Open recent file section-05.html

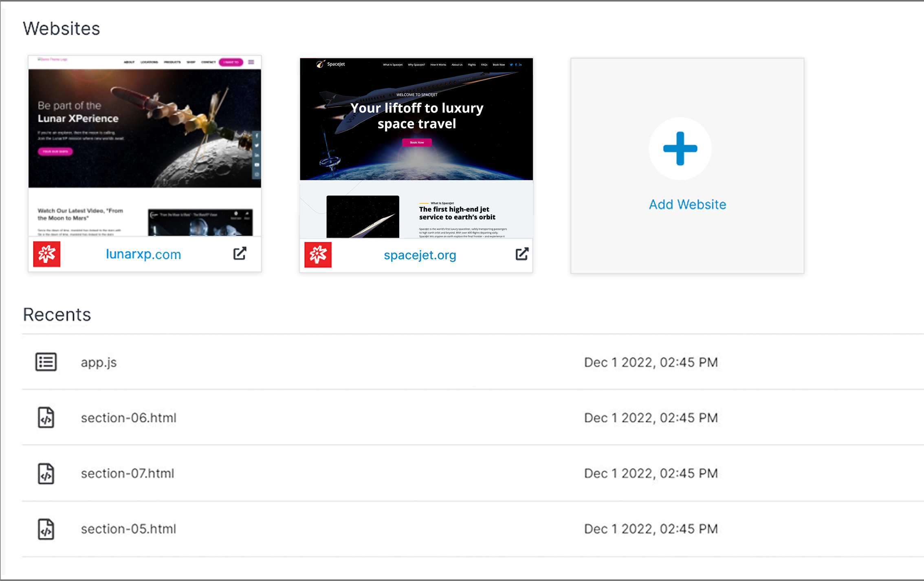(129, 529)
